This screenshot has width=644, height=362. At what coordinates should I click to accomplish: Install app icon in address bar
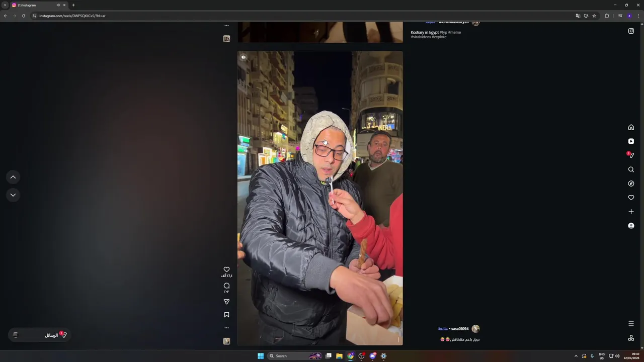[x=586, y=16]
